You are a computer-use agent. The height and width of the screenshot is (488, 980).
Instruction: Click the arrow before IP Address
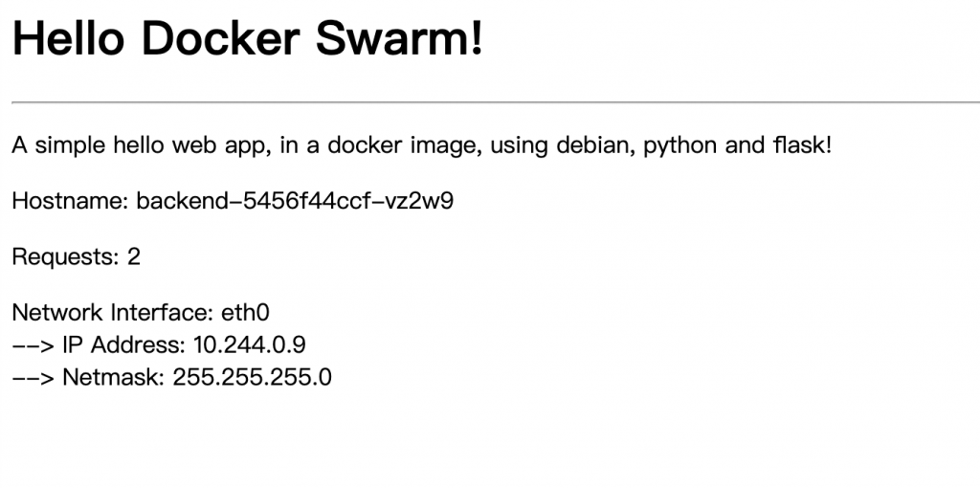[33, 344]
